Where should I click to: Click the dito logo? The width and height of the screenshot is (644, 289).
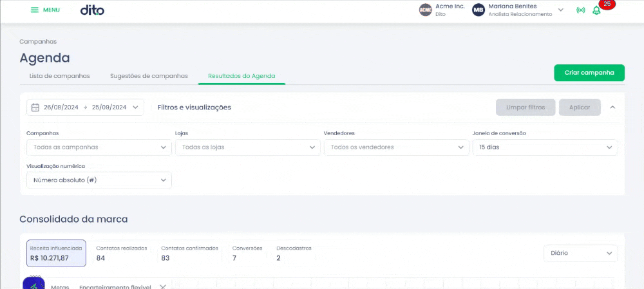(92, 10)
